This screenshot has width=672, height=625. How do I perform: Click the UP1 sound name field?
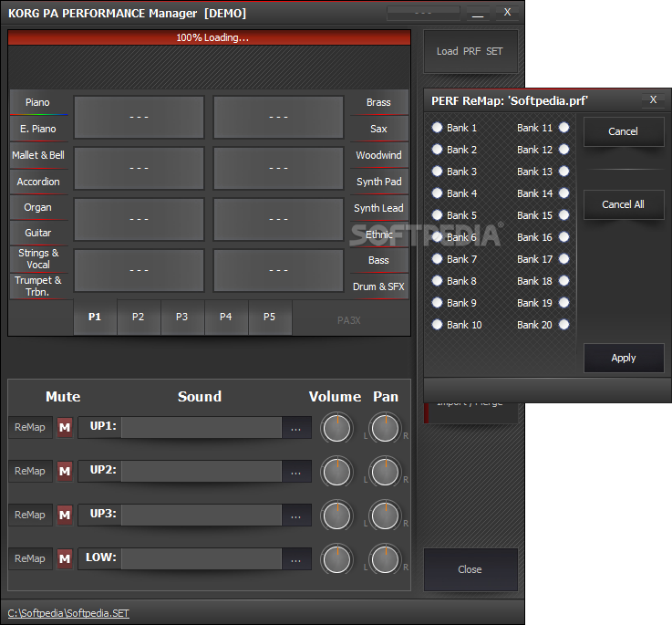click(x=202, y=428)
